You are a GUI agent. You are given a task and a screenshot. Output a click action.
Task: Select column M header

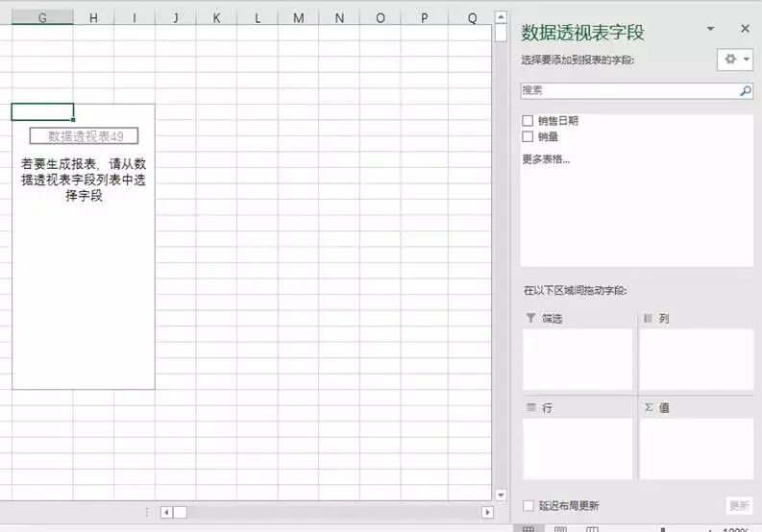click(x=299, y=18)
